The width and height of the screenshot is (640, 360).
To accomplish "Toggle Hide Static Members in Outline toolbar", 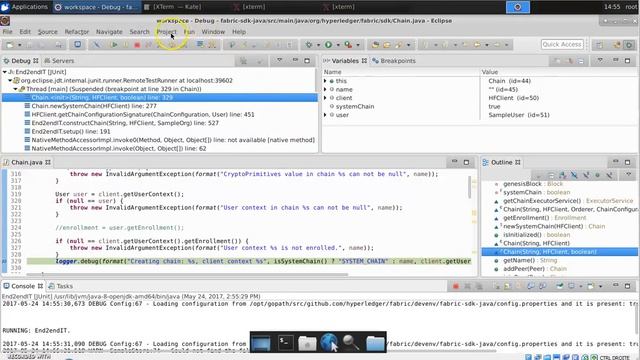I will [586, 175].
